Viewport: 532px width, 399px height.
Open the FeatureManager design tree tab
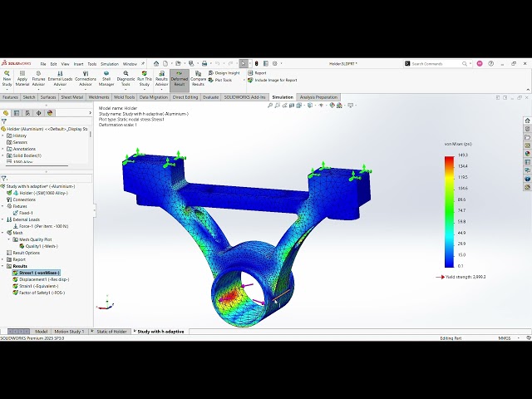click(x=6, y=113)
